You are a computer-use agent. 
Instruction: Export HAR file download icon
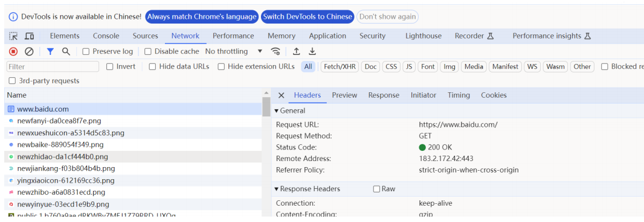point(312,51)
